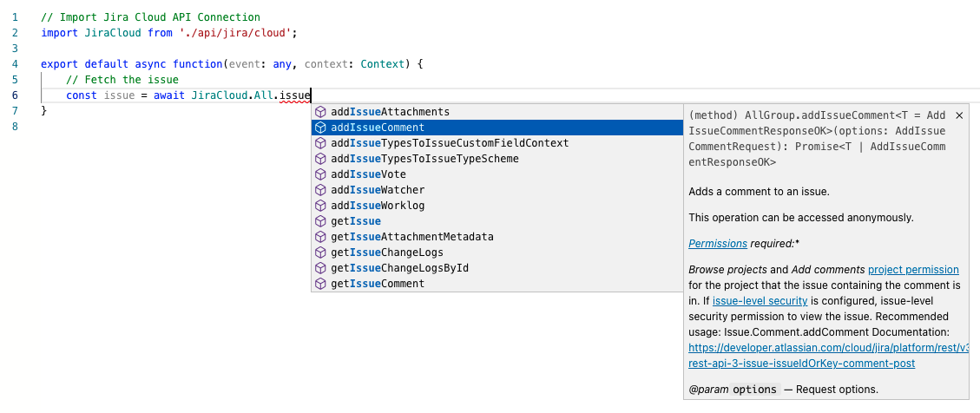Open the project permission link

[x=913, y=270]
